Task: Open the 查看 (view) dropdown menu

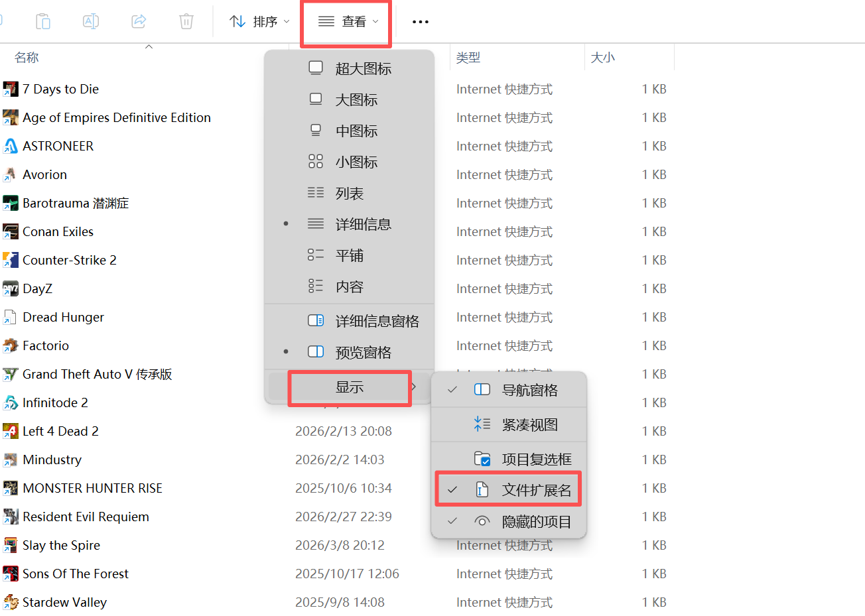Action: tap(347, 22)
